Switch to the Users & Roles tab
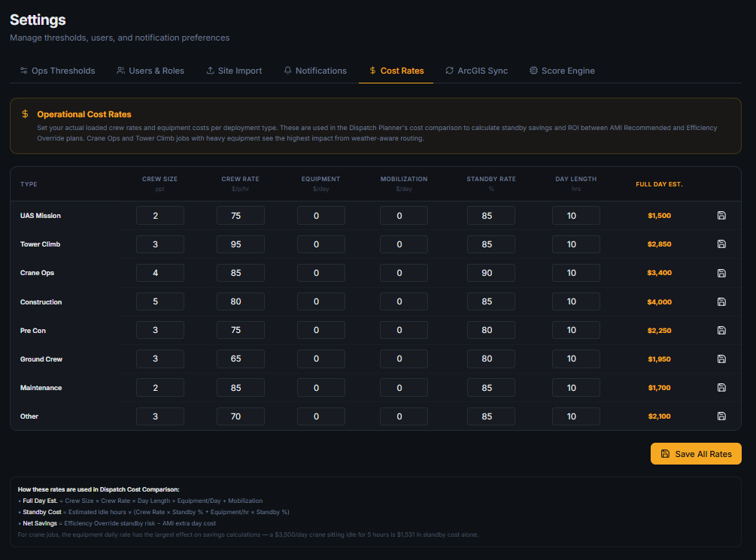The image size is (756, 560). 150,71
